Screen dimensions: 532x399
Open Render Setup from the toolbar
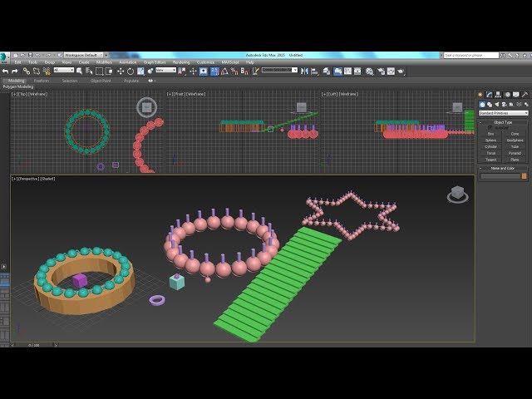[x=381, y=71]
